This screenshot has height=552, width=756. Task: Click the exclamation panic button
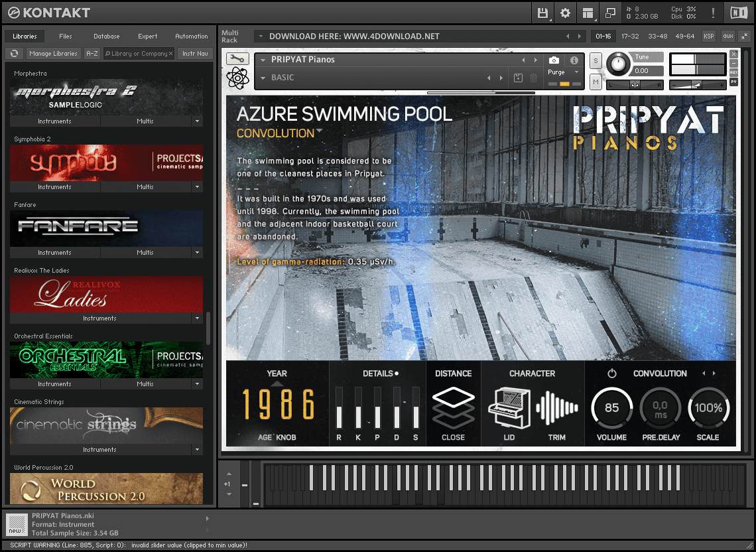(713, 13)
